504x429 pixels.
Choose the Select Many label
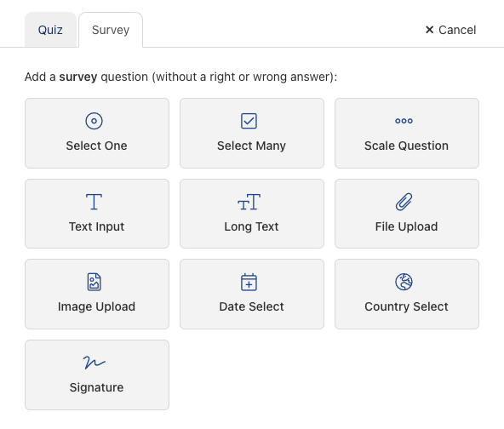pos(251,146)
